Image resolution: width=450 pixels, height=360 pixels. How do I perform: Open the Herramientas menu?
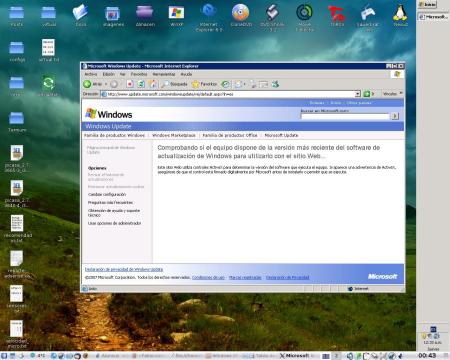point(164,74)
